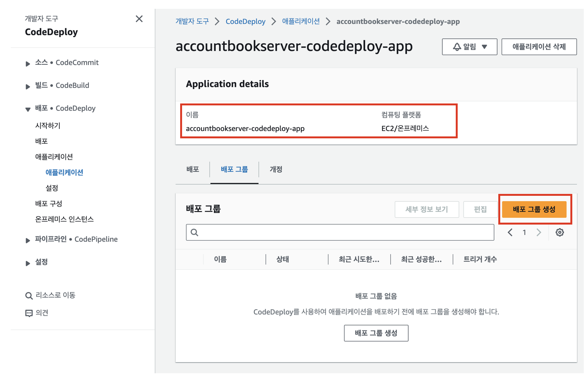Image resolution: width=588 pixels, height=374 pixels.
Task: Open 설정 sub-item under 애플리케이션
Action: (x=52, y=188)
